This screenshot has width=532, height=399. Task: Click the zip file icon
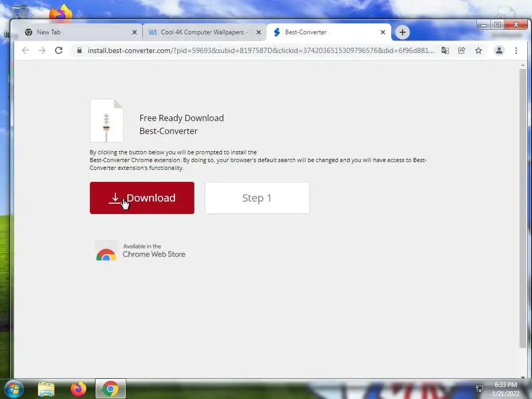pyautogui.click(x=107, y=121)
